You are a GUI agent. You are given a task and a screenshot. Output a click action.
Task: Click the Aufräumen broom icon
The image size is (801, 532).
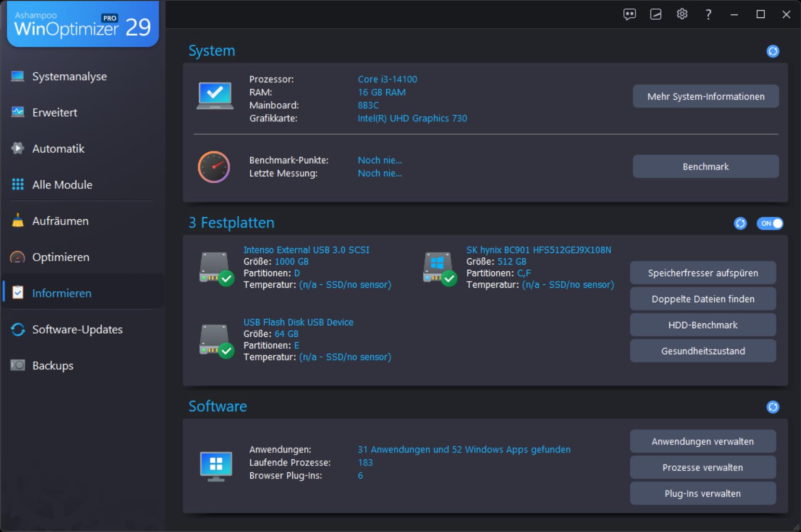[x=18, y=220]
